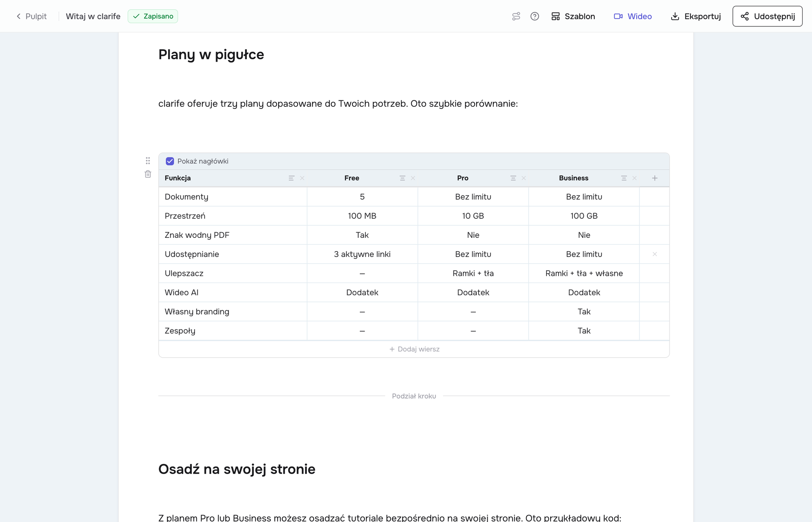Image resolution: width=812 pixels, height=522 pixels.
Task: Add a row with Dodaj wiersz
Action: pos(414,349)
